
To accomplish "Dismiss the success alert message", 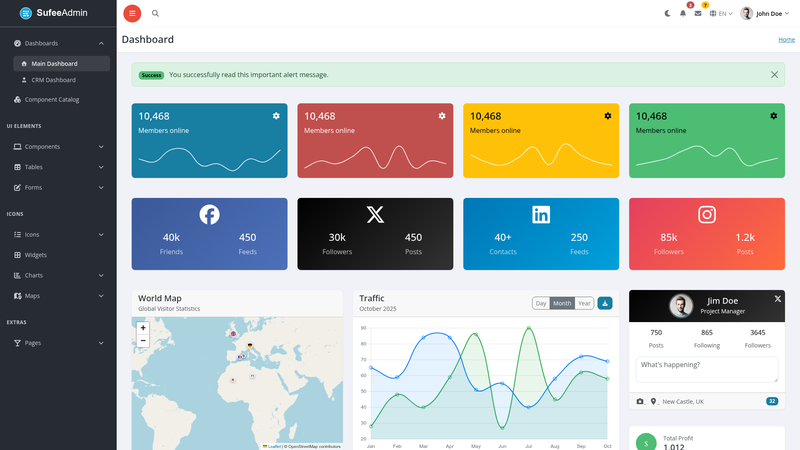I will 774,74.
